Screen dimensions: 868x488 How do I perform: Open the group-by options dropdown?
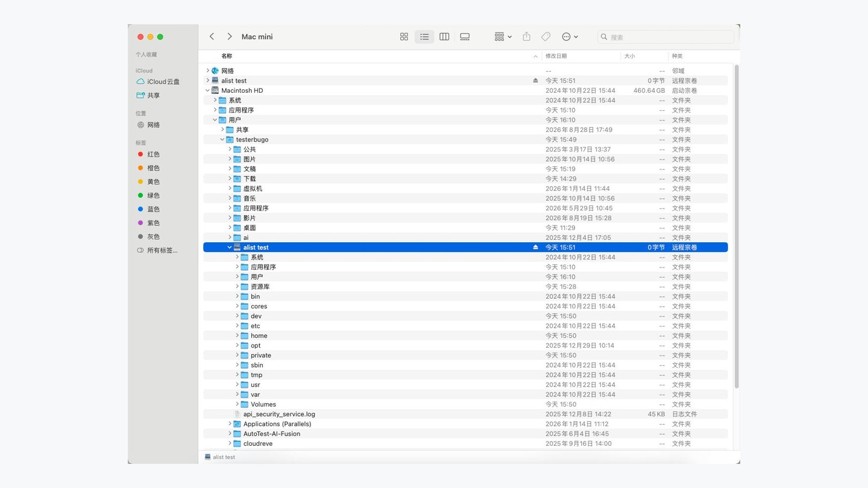(503, 37)
